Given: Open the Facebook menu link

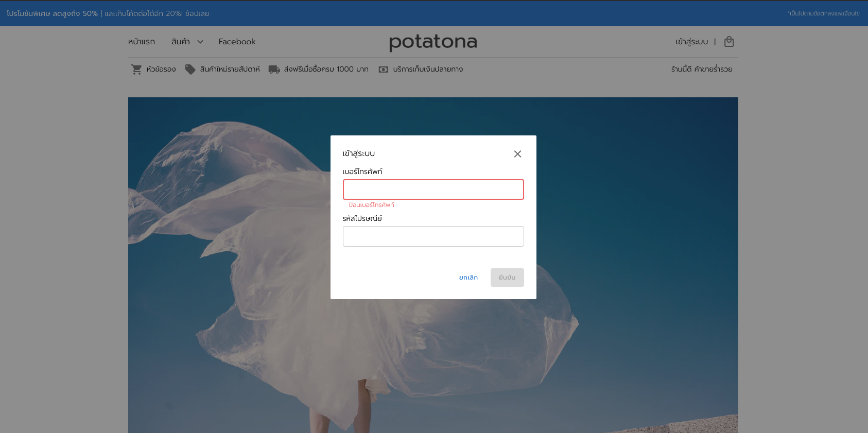Looking at the screenshot, I should [x=237, y=42].
